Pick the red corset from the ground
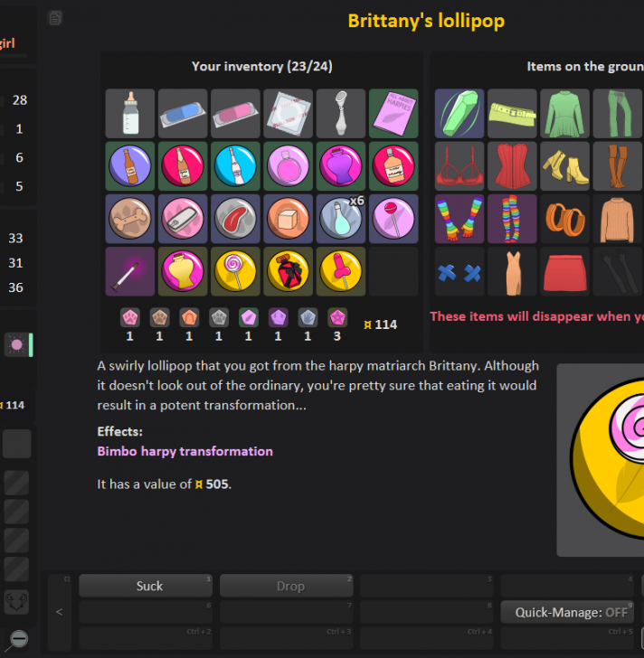644x658 pixels. [x=512, y=165]
